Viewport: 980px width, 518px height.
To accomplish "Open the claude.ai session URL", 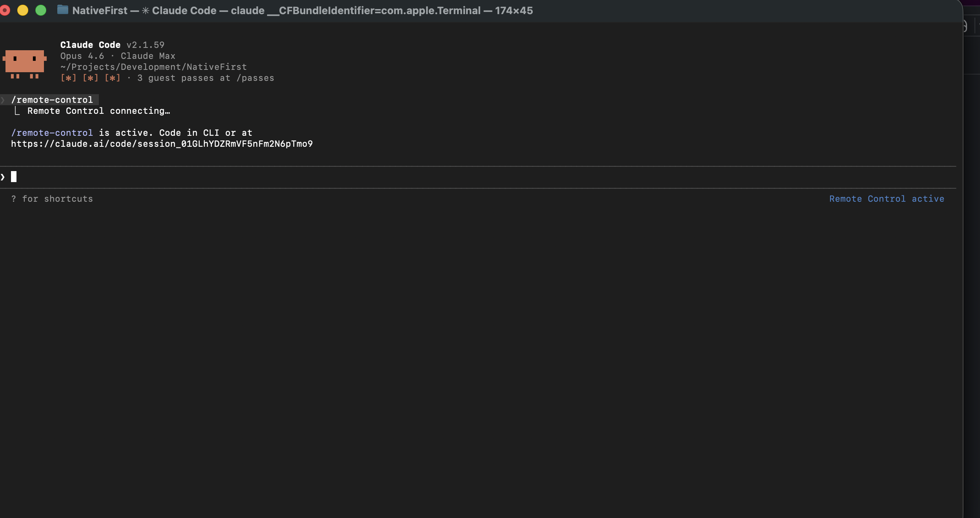I will tap(162, 144).
